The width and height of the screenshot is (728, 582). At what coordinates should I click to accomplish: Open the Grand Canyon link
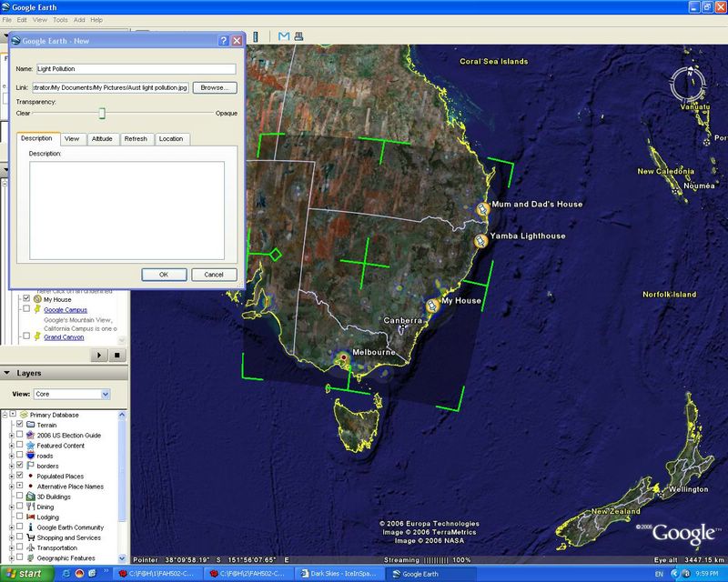(x=64, y=337)
